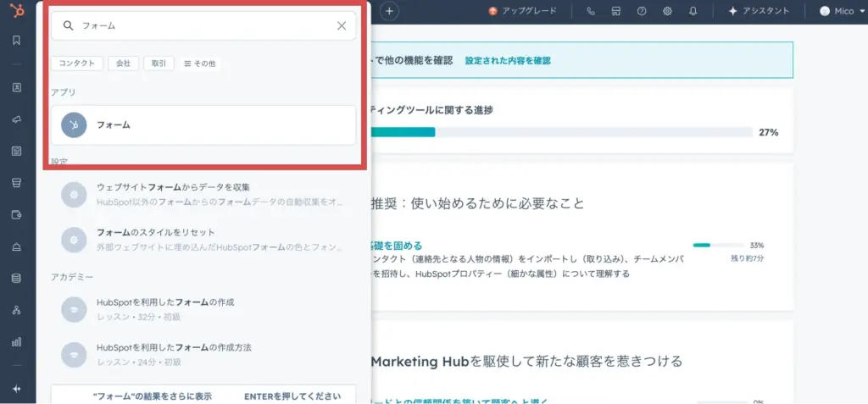Filter search results by 取引

159,64
